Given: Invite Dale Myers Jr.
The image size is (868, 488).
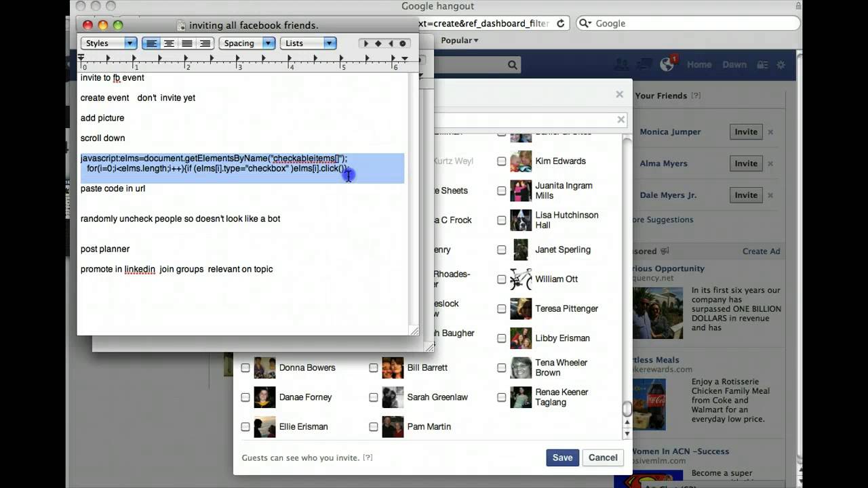Looking at the screenshot, I should point(746,195).
